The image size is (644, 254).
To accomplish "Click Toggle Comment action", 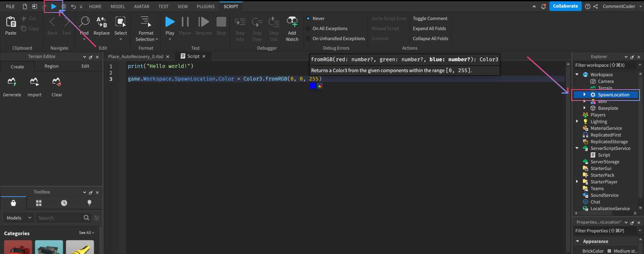I will 430,18.
